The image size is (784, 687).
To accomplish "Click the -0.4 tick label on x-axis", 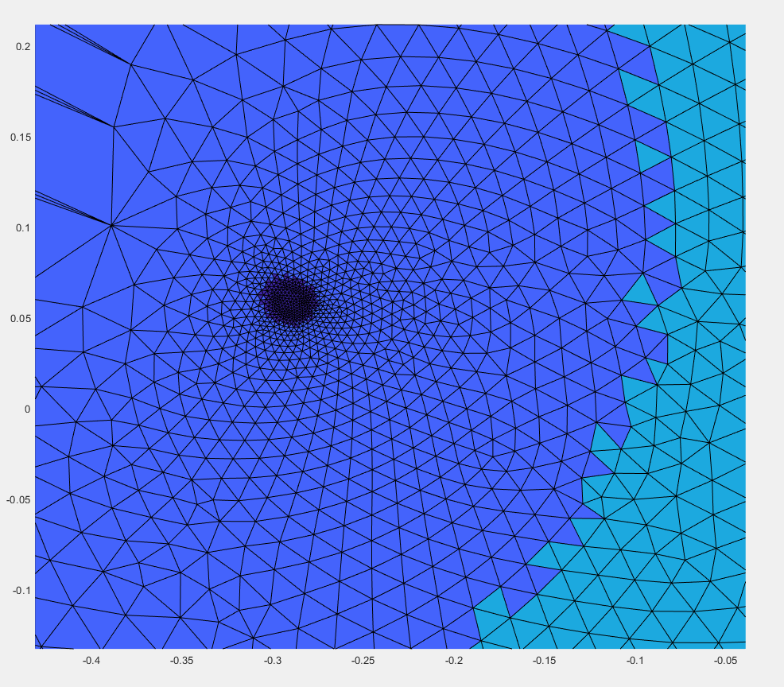I will (x=91, y=661).
